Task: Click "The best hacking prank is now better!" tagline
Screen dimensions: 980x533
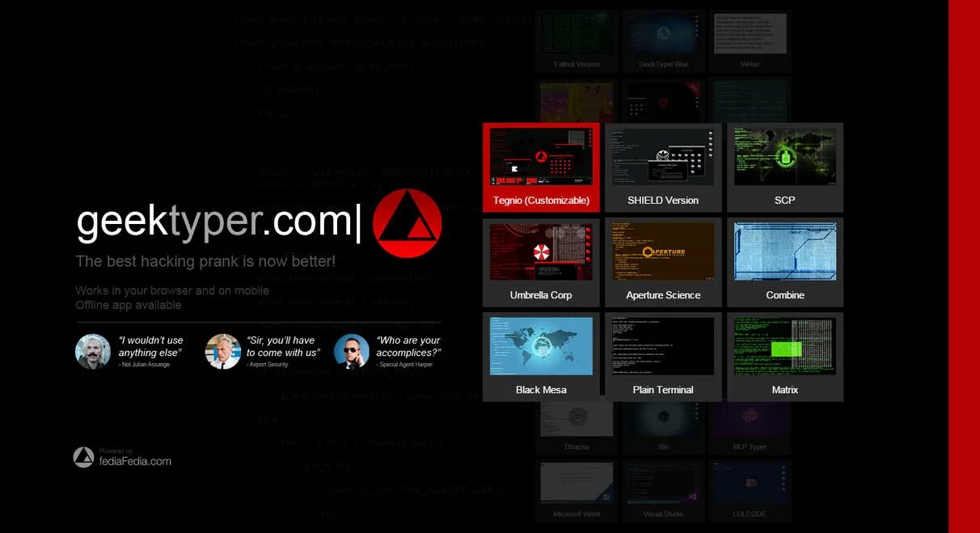Action: pos(205,261)
